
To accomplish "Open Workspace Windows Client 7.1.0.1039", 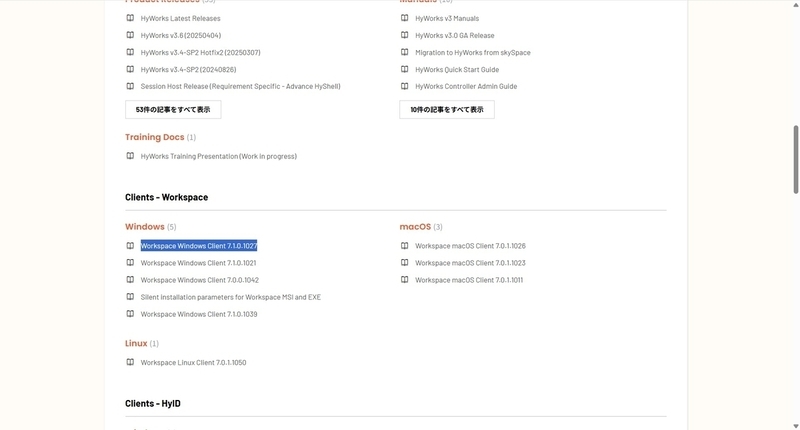I will (x=199, y=314).
